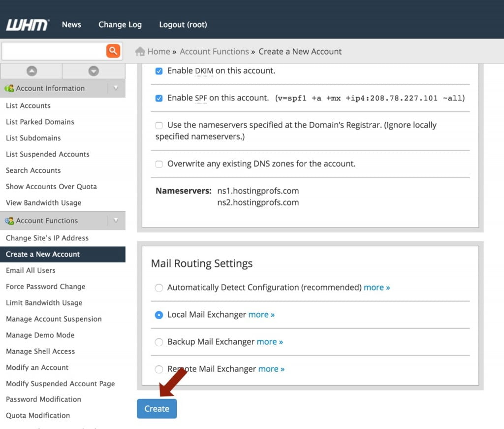Open Manage Account Suspension in sidebar
Screen dimensions: 504x429
pyautogui.click(x=54, y=319)
